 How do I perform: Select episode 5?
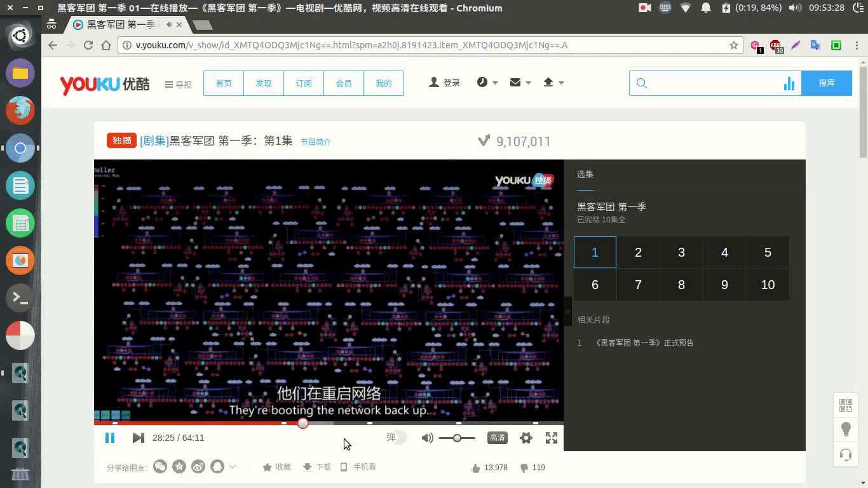(768, 252)
